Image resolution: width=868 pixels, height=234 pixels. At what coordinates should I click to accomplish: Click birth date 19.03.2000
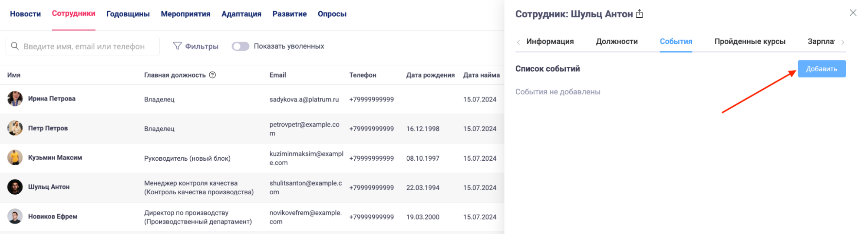[422, 218]
